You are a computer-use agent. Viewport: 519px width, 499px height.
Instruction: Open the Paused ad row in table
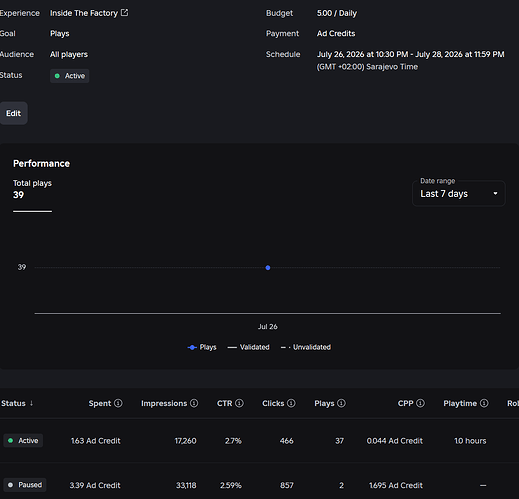pyautogui.click(x=259, y=485)
